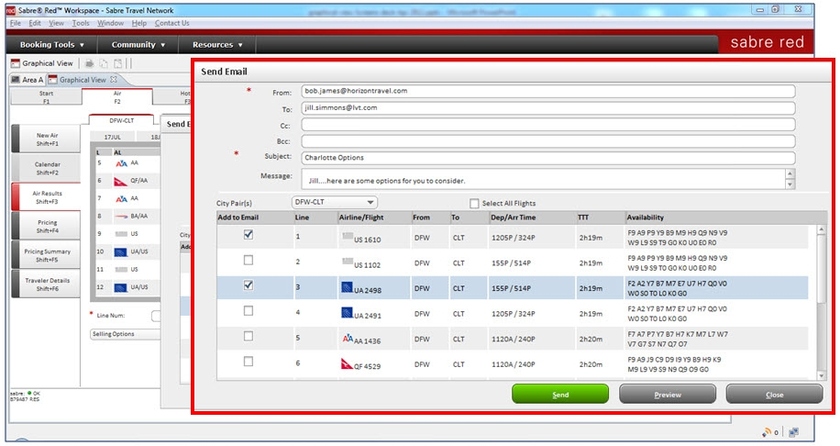Click the Graphical View toolbar icon
The image size is (840, 446).
tap(16, 63)
